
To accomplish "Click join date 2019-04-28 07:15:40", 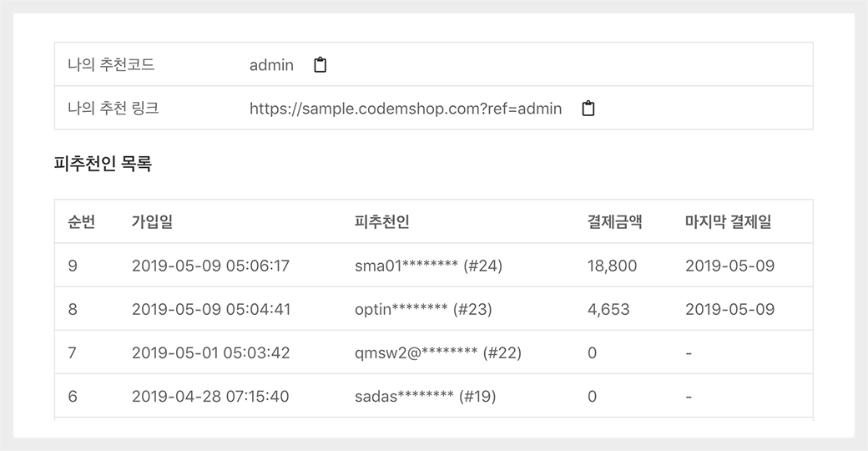I will point(210,396).
